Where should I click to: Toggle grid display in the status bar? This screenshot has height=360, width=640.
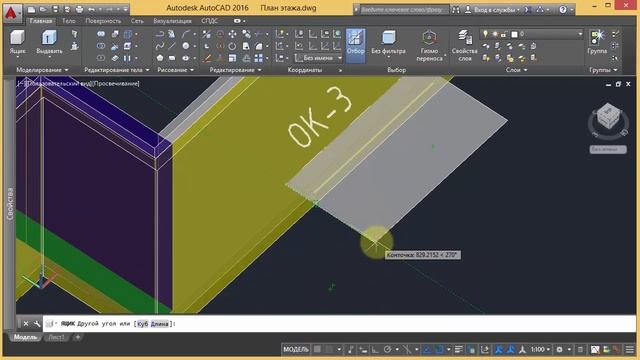tap(317, 349)
